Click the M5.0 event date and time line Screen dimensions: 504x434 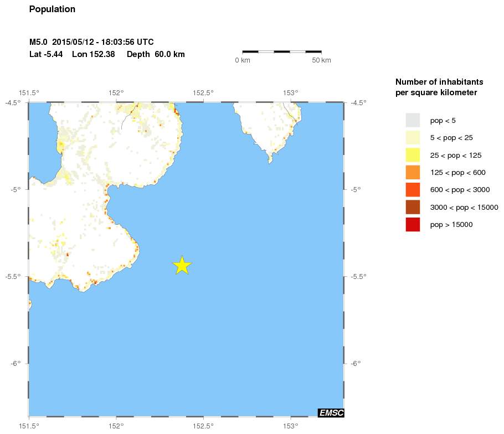(91, 42)
